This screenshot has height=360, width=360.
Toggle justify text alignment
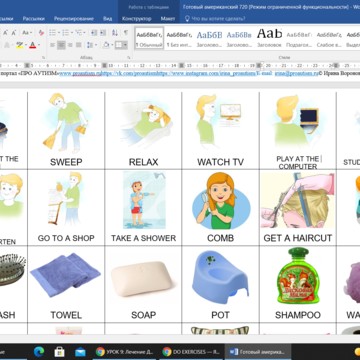coord(79,45)
